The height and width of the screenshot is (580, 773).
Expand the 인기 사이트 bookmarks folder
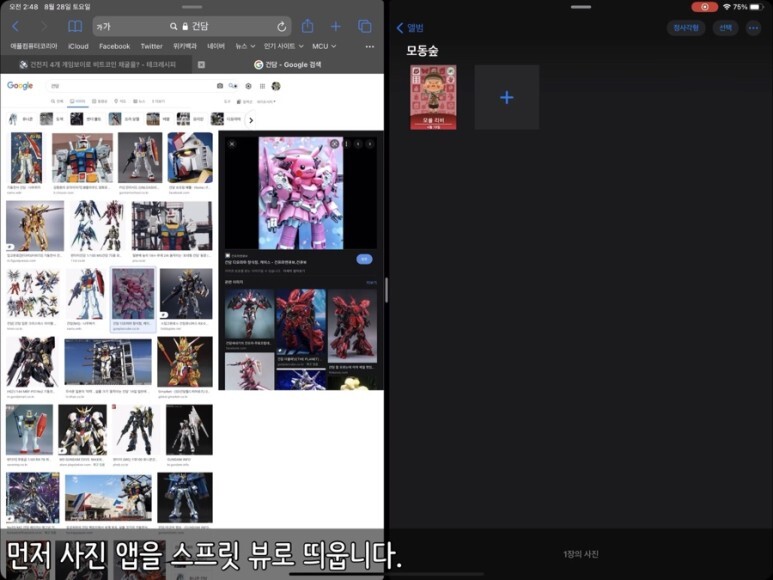click(283, 46)
